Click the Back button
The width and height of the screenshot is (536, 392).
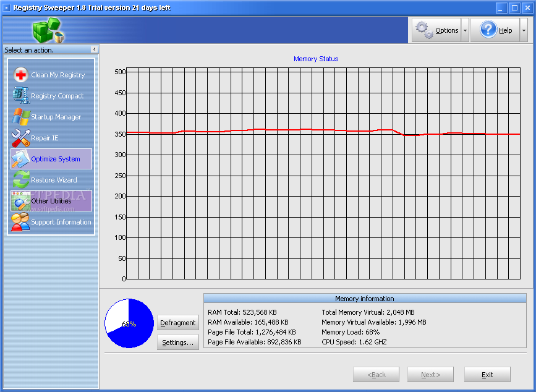pos(376,375)
